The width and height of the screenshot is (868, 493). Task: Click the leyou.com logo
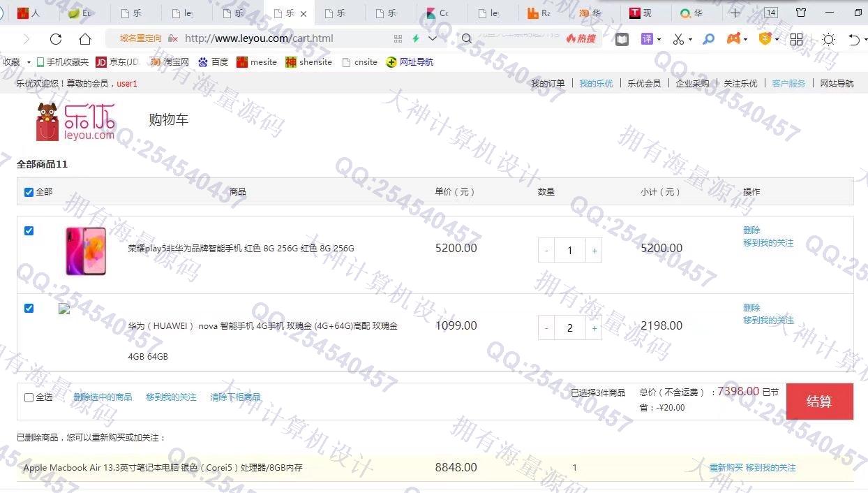pos(75,122)
